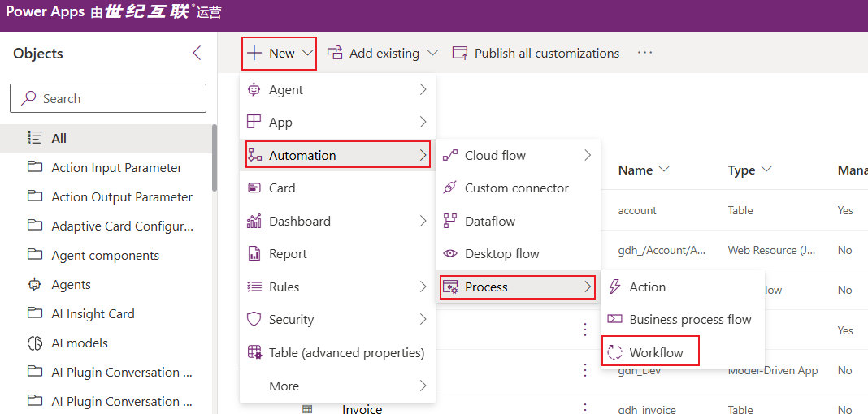Click the Table advanced properties icon
Screen dimensions: 868x414
pos(254,352)
